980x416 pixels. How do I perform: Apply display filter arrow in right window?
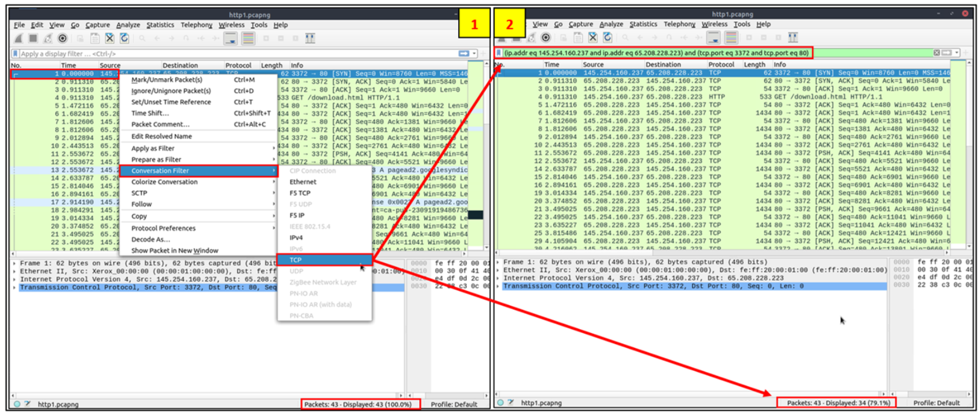coord(946,53)
